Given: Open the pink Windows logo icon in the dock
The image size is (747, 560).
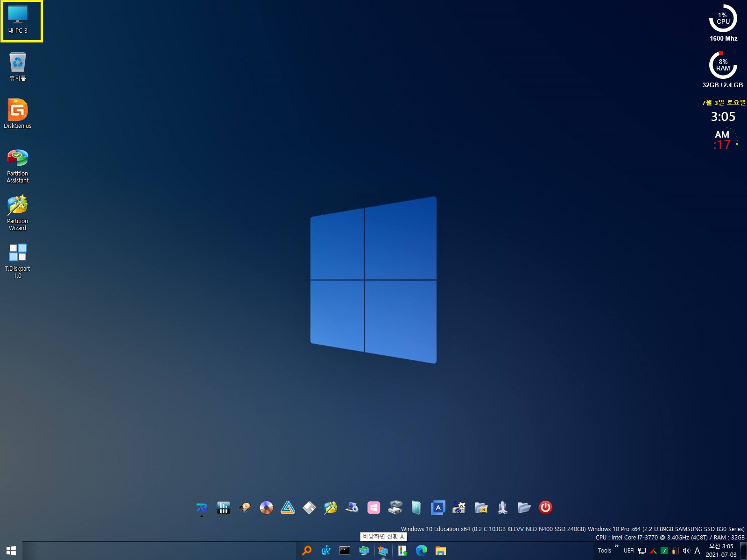Looking at the screenshot, I should [374, 507].
